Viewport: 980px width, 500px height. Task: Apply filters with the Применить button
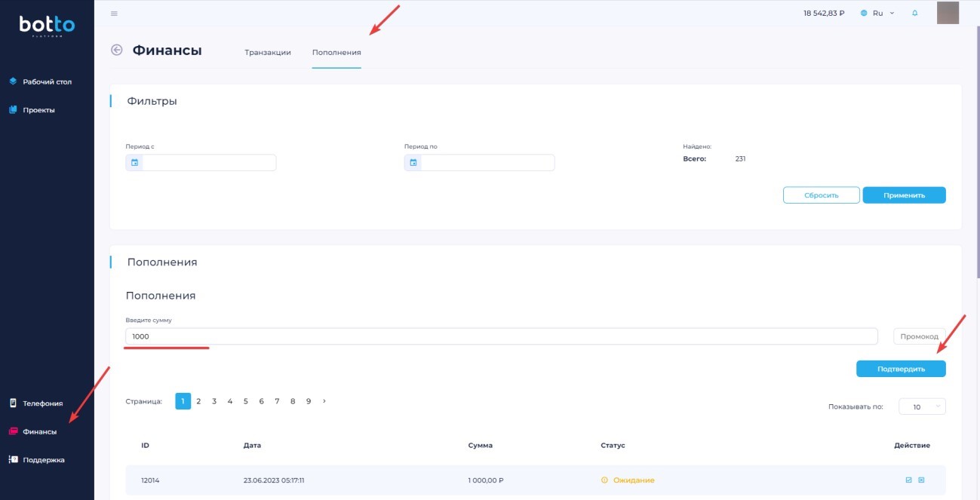click(904, 195)
